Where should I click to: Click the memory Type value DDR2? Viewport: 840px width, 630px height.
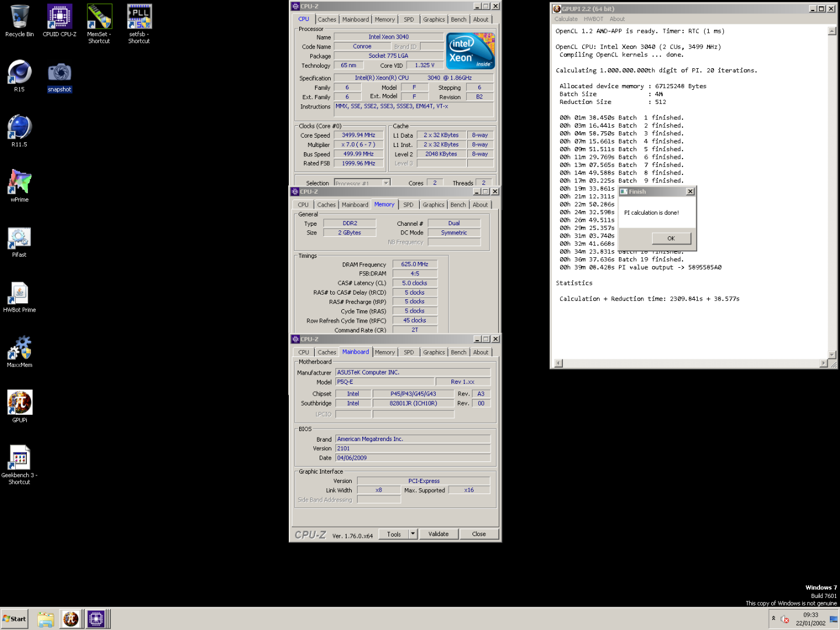pos(350,223)
